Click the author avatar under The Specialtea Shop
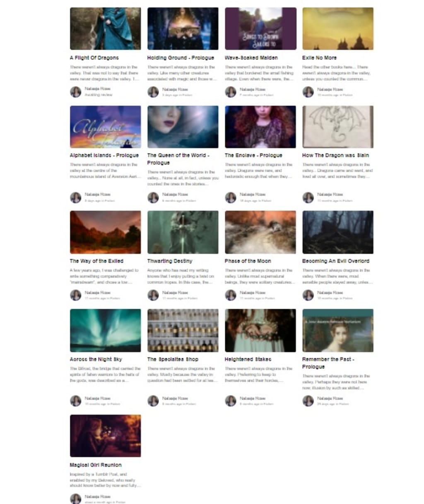424x504 pixels. (153, 401)
